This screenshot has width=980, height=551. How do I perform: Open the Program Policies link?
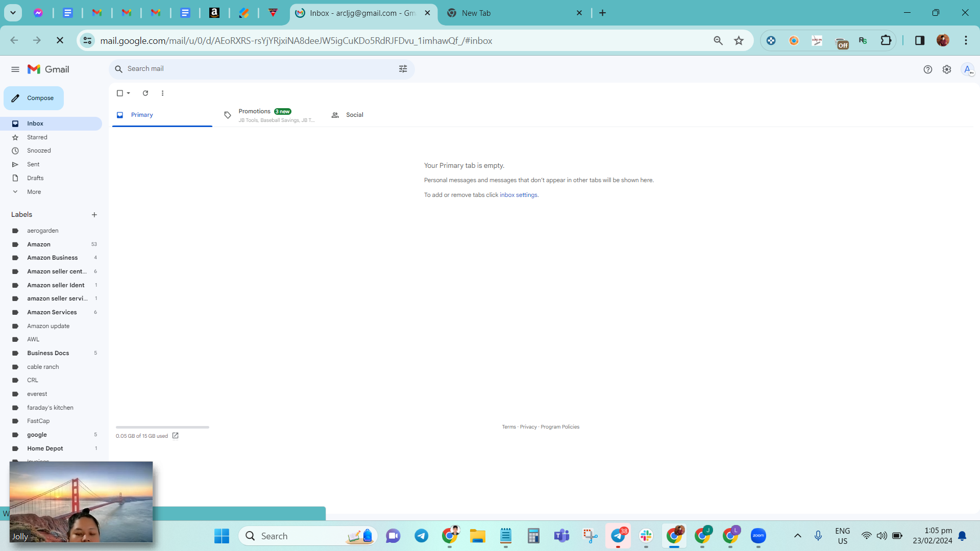560,427
